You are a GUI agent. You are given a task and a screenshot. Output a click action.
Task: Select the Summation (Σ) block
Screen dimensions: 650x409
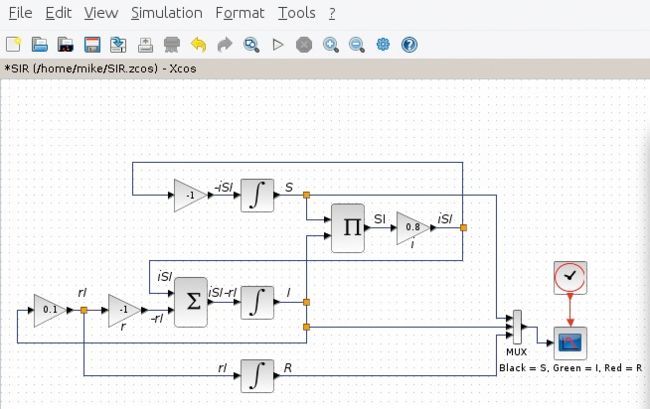[x=194, y=302]
